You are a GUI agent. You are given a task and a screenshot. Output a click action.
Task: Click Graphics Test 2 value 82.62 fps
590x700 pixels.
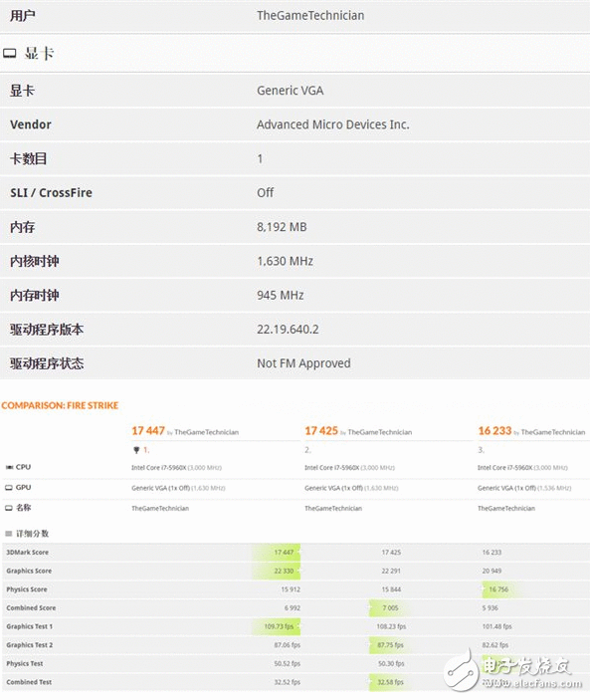(x=495, y=645)
